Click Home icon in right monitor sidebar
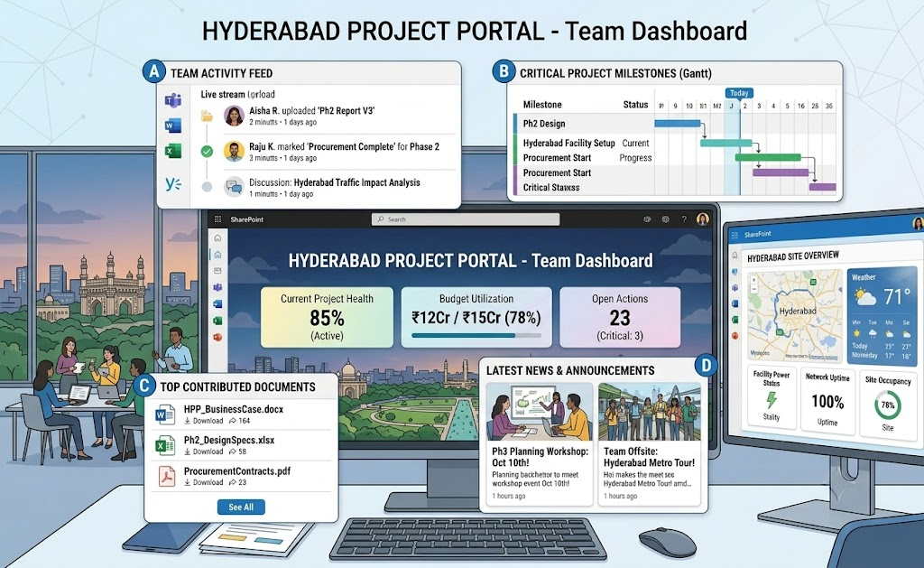Screen dimensions: 924x568 point(735,256)
